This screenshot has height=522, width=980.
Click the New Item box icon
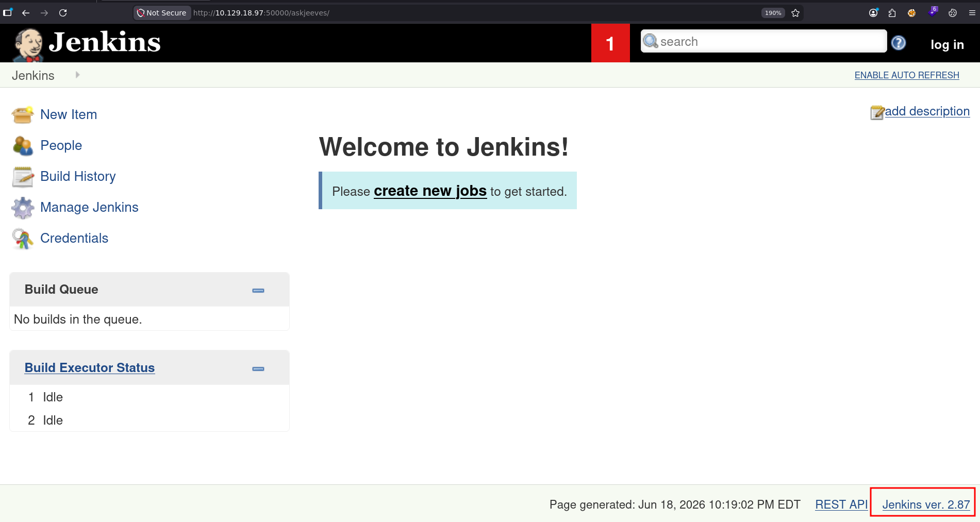[x=23, y=114]
